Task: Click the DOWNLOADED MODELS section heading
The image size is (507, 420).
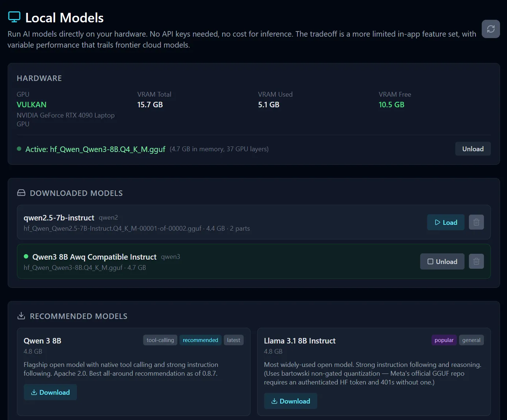Action: click(76, 193)
